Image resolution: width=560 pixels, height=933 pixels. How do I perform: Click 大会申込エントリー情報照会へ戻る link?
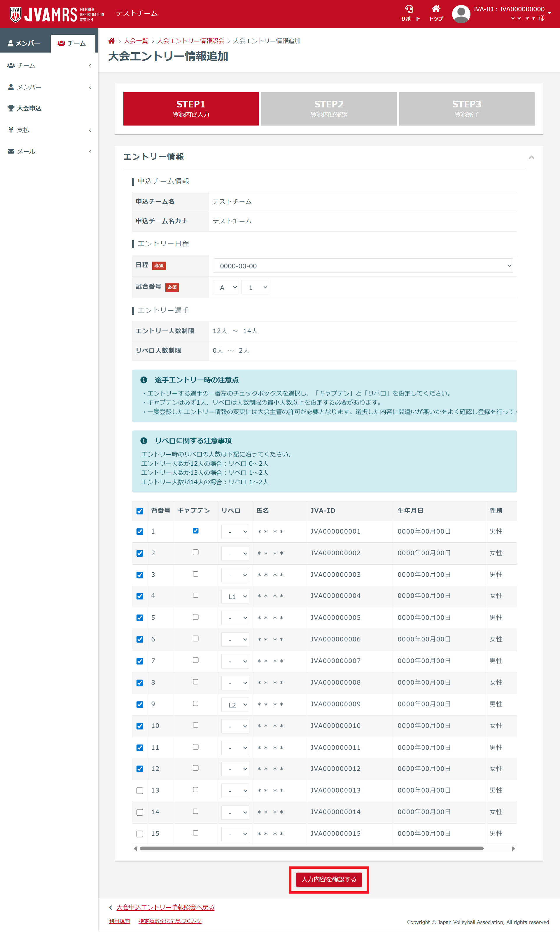coord(165,907)
